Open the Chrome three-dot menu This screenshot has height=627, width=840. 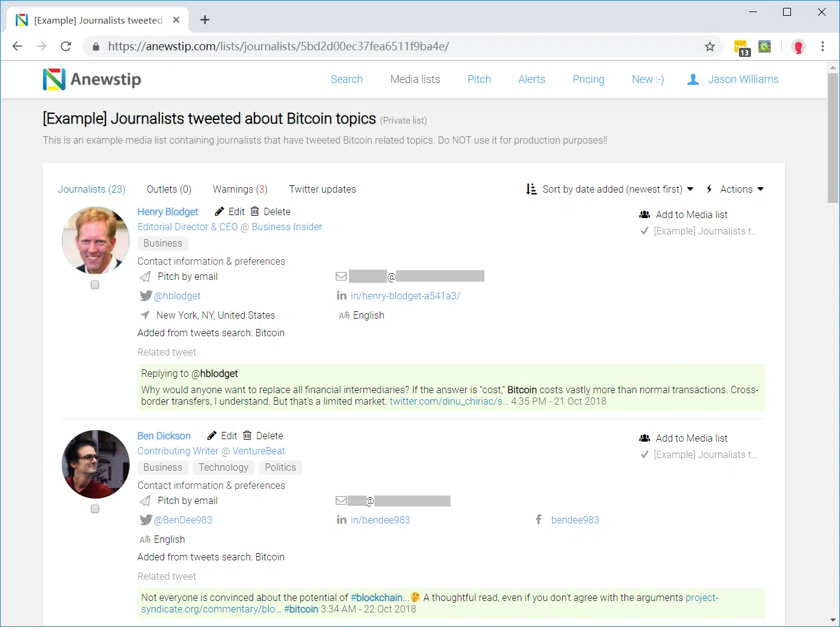click(x=822, y=47)
